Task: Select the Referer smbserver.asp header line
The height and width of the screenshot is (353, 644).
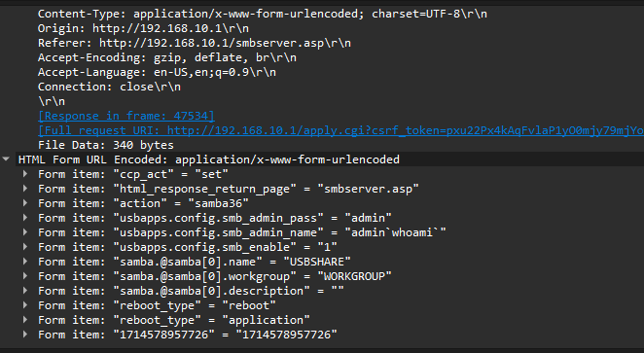Action: (195, 43)
